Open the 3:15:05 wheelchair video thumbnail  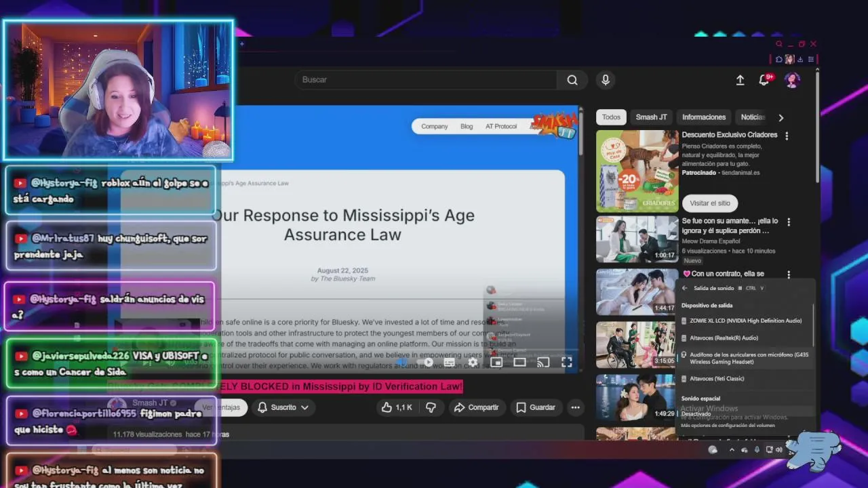[637, 344]
